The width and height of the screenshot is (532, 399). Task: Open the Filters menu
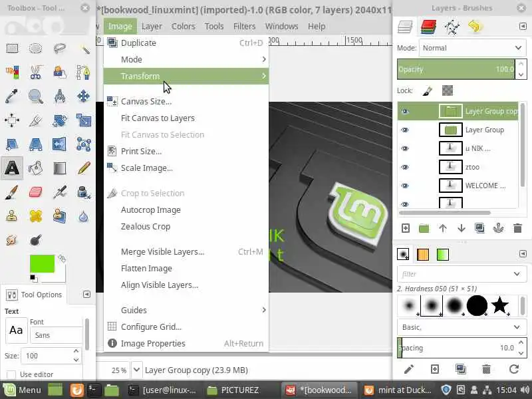[x=244, y=26]
